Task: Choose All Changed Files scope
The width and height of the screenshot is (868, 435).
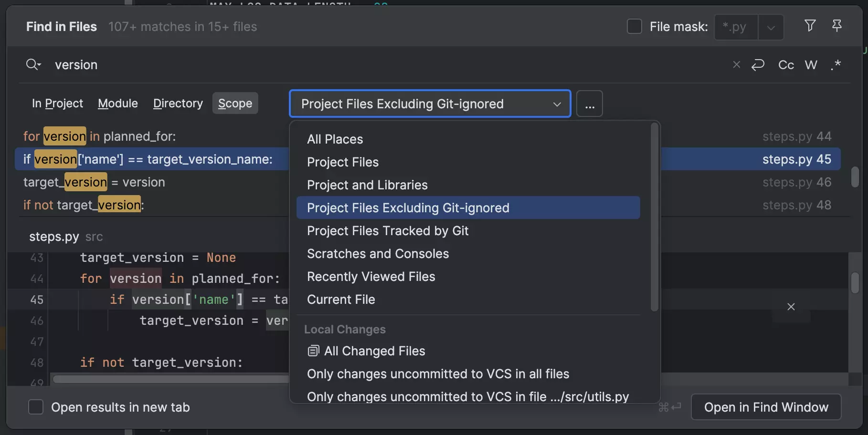Action: (374, 351)
